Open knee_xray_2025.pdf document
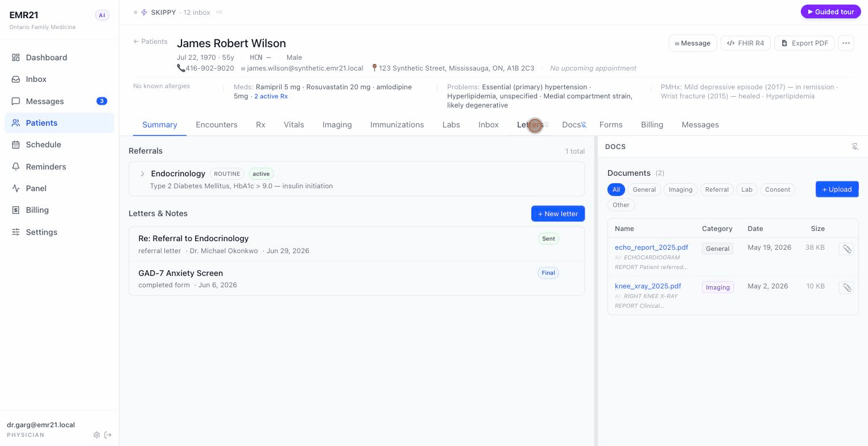This screenshot has height=446, width=868. [x=648, y=286]
